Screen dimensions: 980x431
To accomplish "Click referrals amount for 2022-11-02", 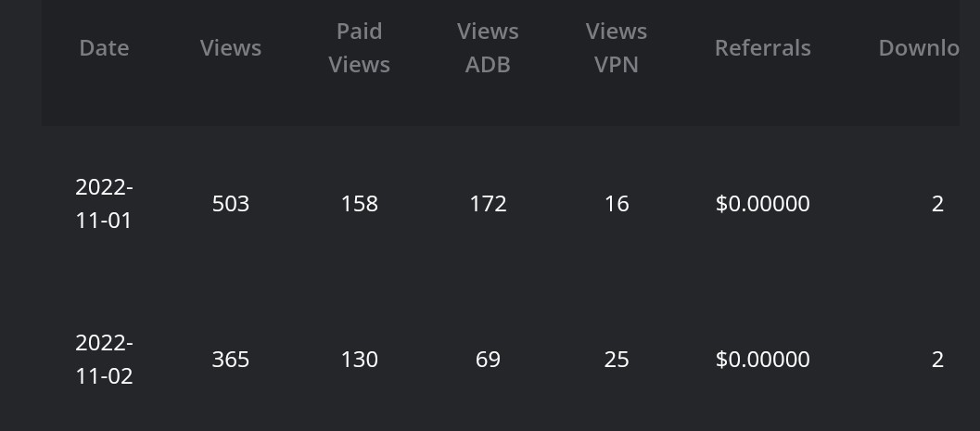I will pos(762,360).
